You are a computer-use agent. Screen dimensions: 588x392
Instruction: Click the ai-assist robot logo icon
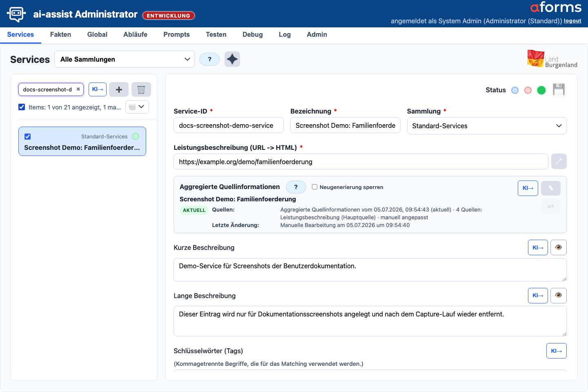16,14
